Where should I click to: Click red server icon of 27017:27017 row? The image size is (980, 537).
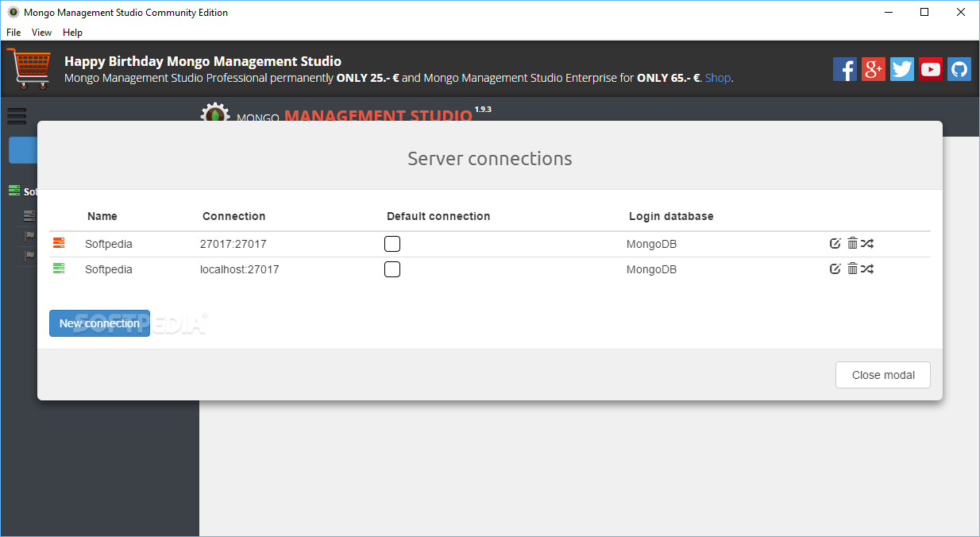59,243
